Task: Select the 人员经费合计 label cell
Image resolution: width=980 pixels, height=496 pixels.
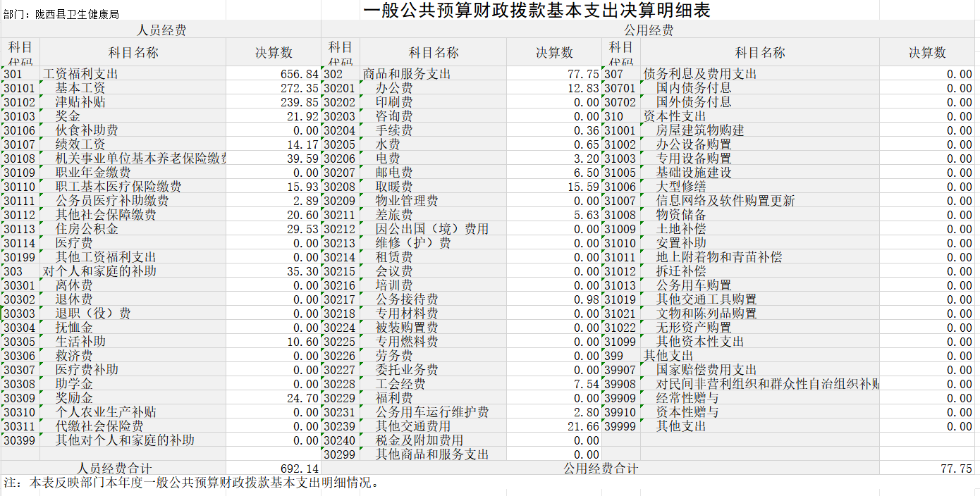Action: pos(114,469)
